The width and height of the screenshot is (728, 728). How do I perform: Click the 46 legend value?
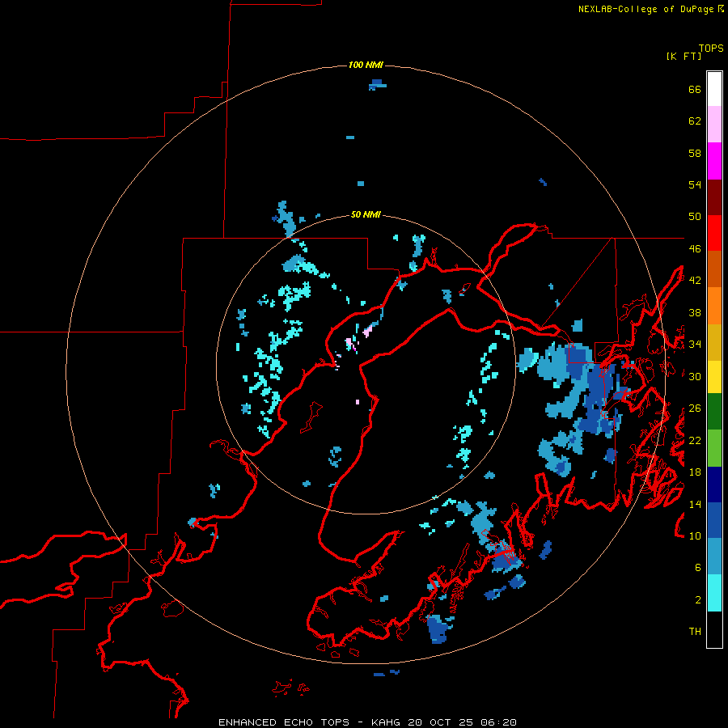(695, 249)
